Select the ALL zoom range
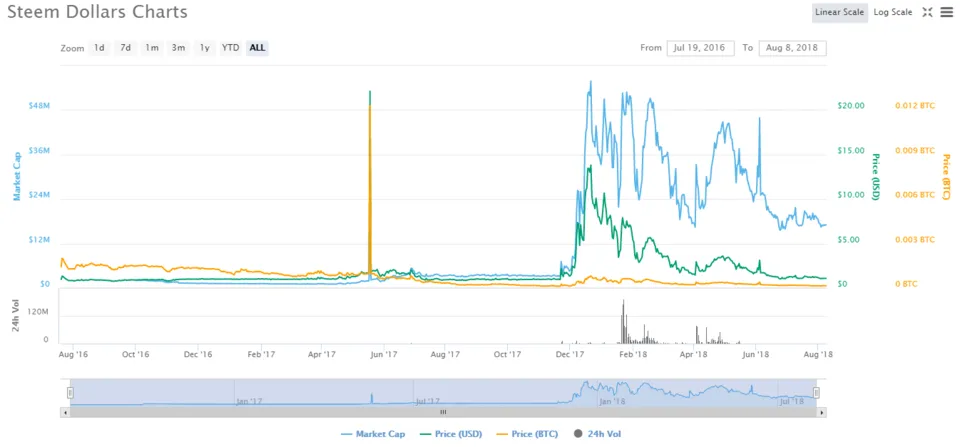Viewport: 960px width, 447px height. pyautogui.click(x=258, y=48)
